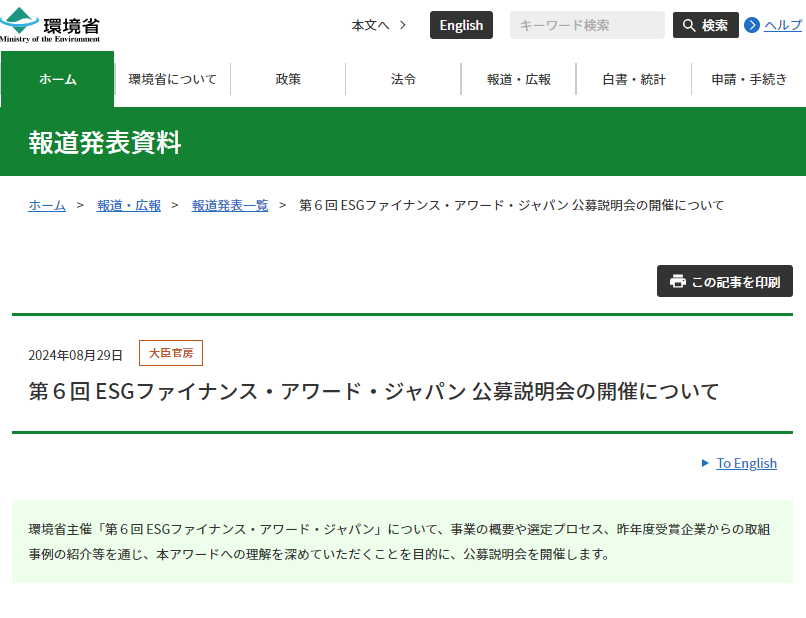
Task: Open the 白書・統計 section
Action: [632, 78]
